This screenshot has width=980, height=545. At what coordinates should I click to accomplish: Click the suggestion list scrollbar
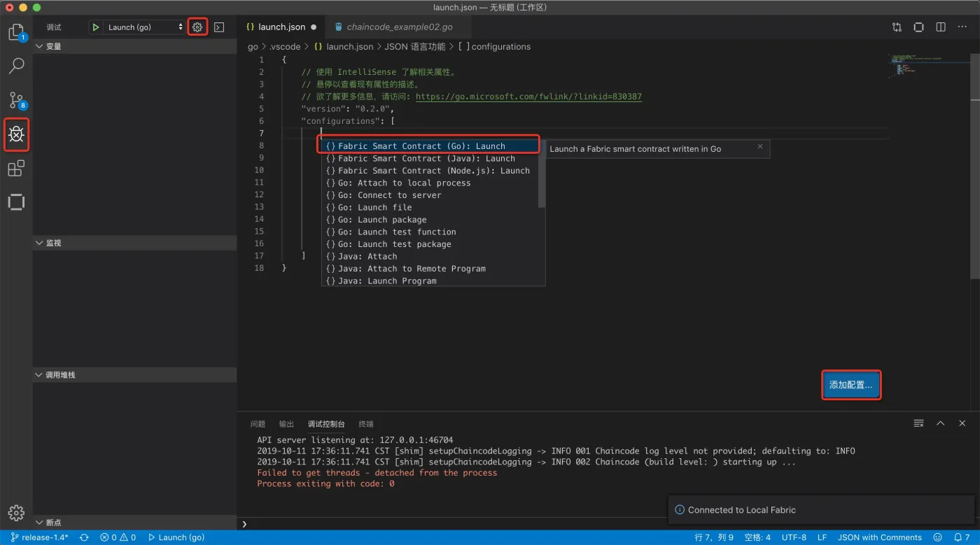coord(542,174)
